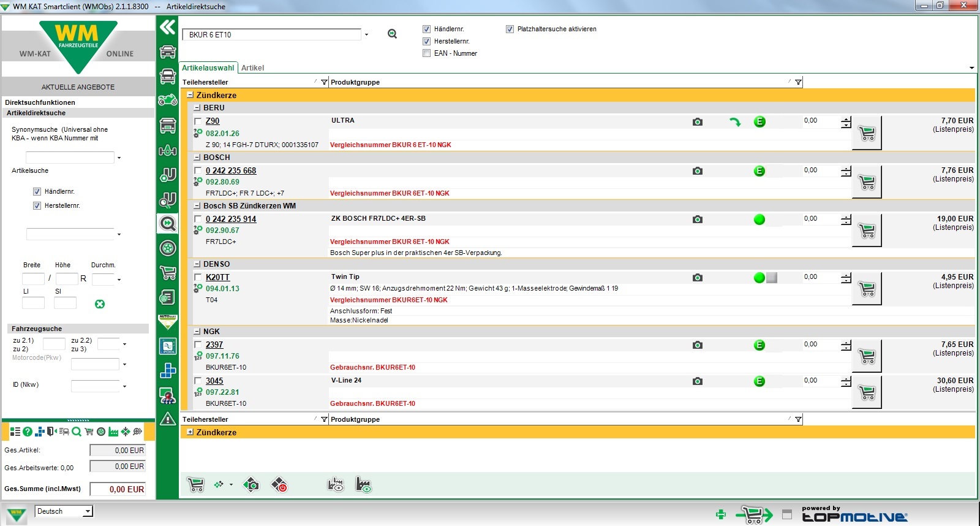Open article link 2397
This screenshot has height=526, width=980.
(214, 345)
